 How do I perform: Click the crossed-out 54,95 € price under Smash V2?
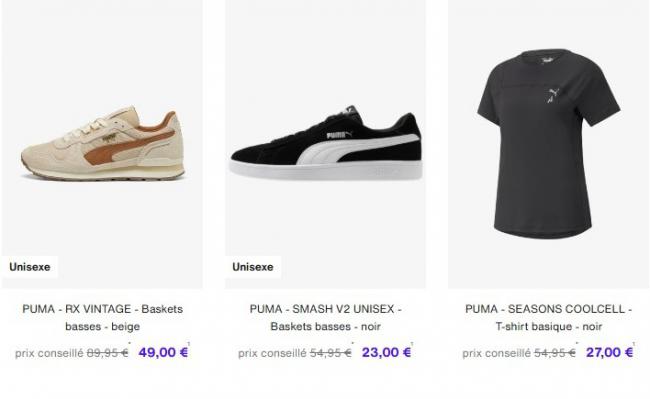[x=330, y=353]
